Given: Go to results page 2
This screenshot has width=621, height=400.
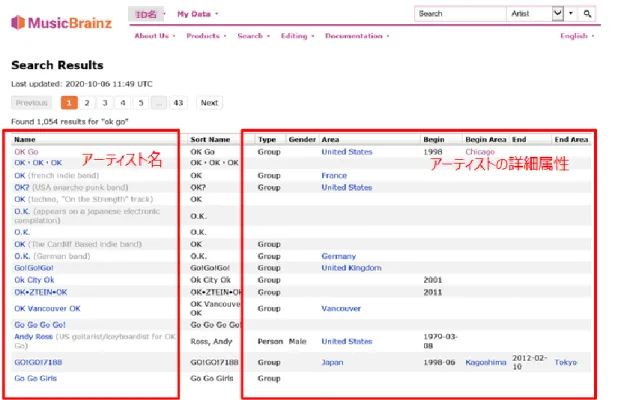Looking at the screenshot, I should click(87, 103).
